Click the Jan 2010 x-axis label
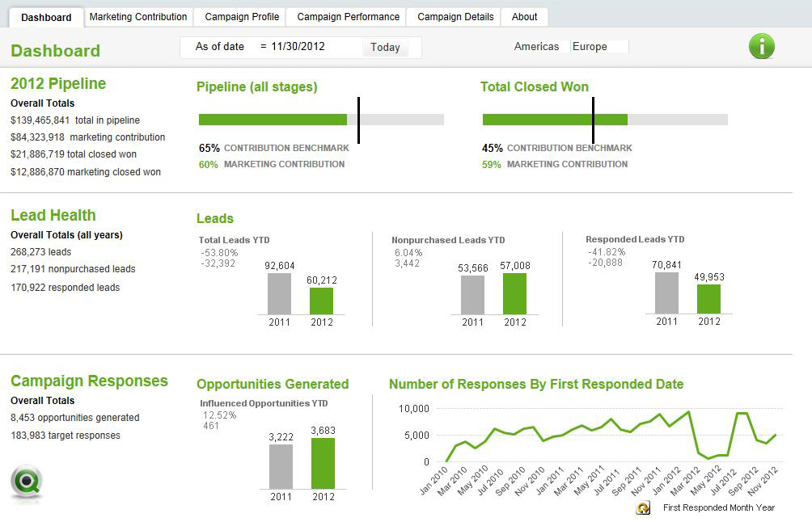812x522 pixels. pos(433,481)
